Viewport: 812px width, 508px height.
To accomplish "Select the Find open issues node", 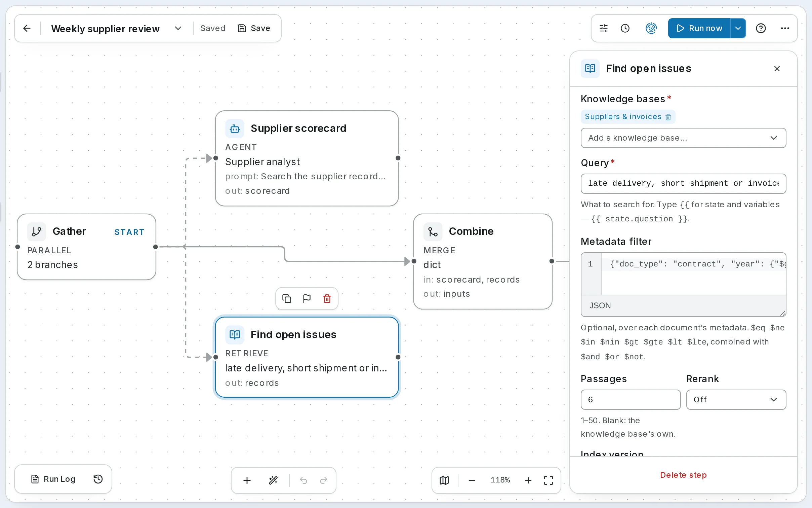I will [307, 357].
